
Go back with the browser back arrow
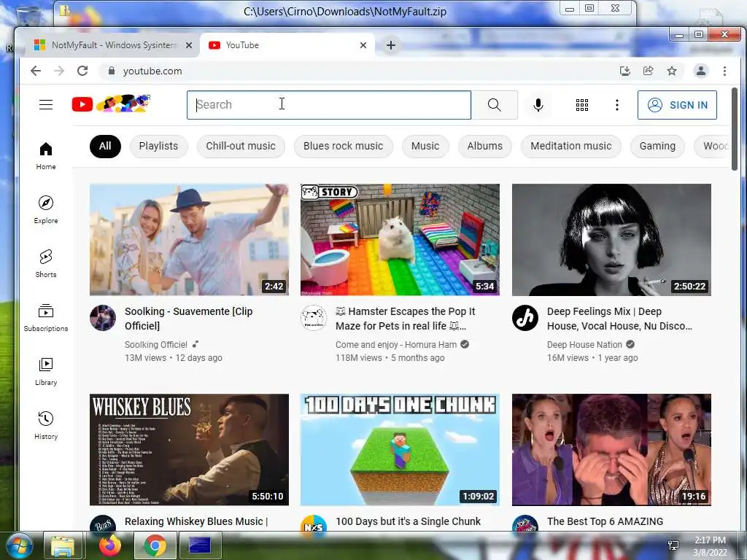36,71
